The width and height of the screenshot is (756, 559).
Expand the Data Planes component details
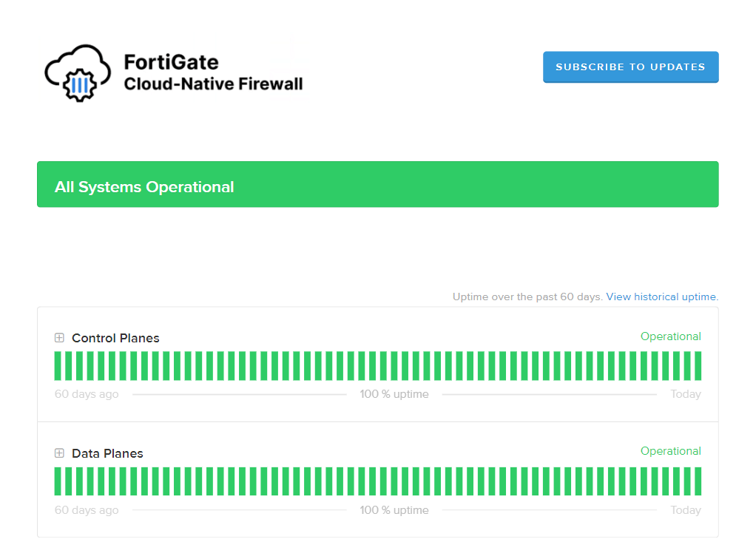click(59, 453)
